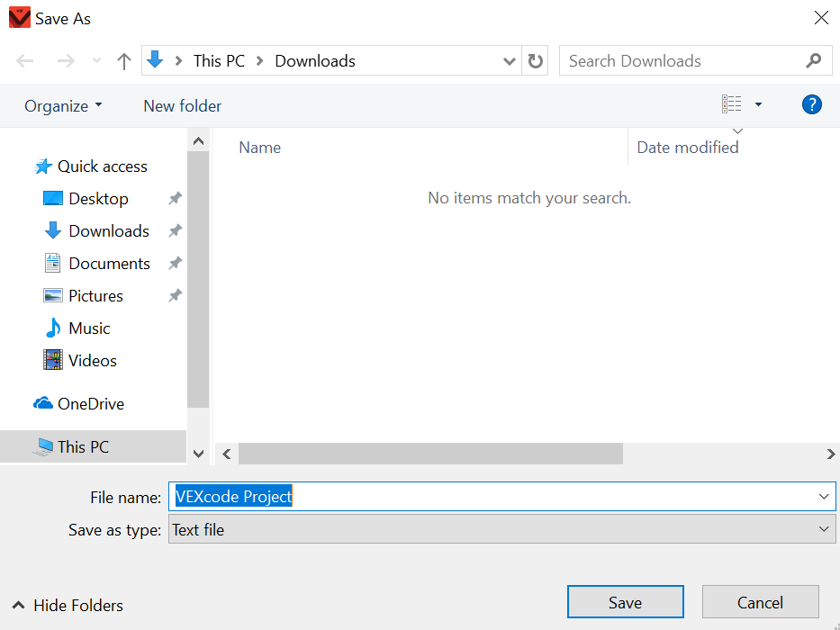840x630 pixels.
Task: Open the Documents folder
Action: [109, 263]
